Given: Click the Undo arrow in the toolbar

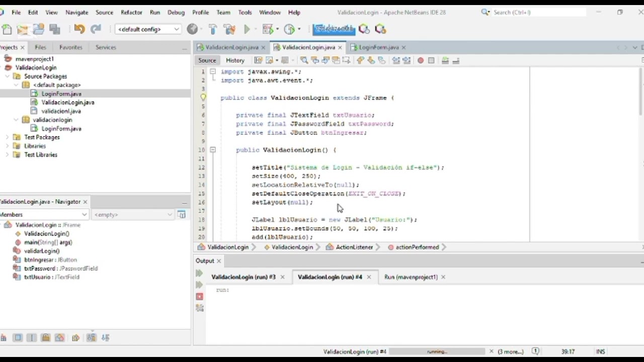Looking at the screenshot, I should pos(79,30).
